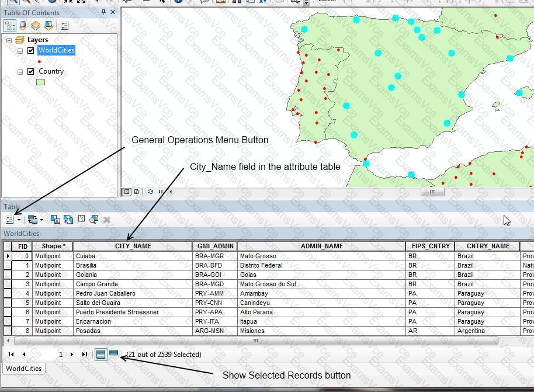
Task: Click the Clear Selection table button
Action: pos(81,220)
